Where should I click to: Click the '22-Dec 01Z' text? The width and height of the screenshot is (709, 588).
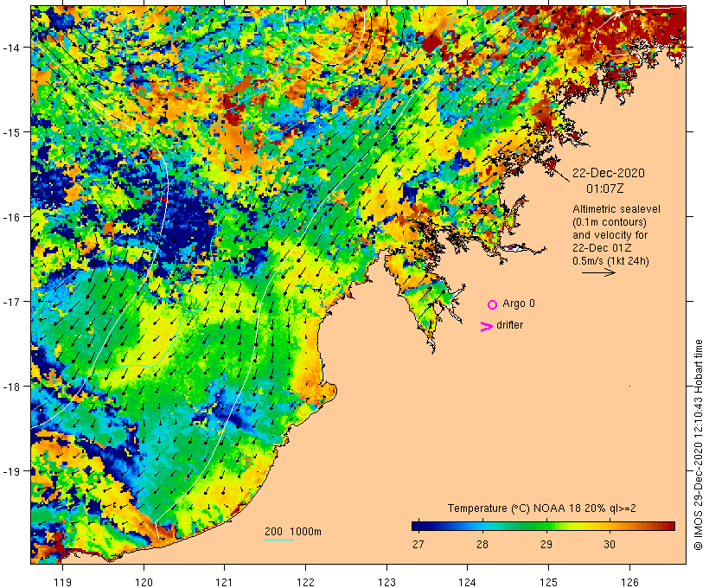(602, 248)
